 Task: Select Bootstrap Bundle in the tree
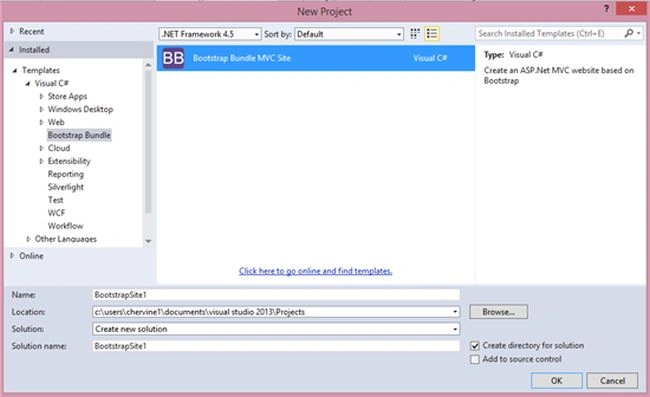[x=79, y=135]
